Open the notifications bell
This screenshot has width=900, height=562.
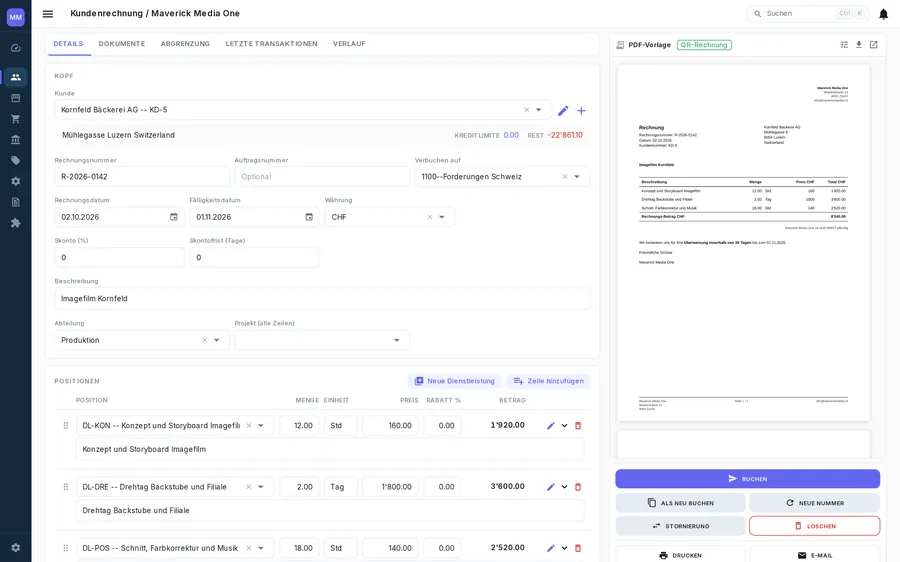coord(883,14)
